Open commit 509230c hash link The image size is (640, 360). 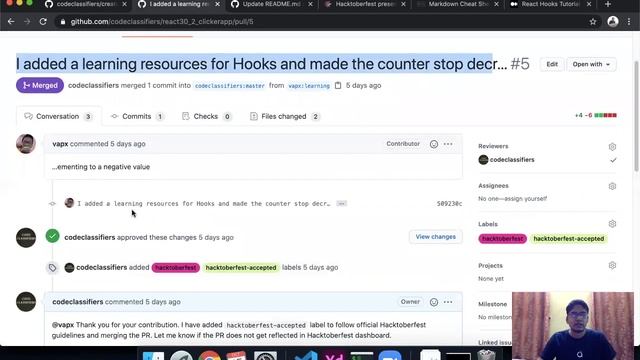tap(449, 203)
